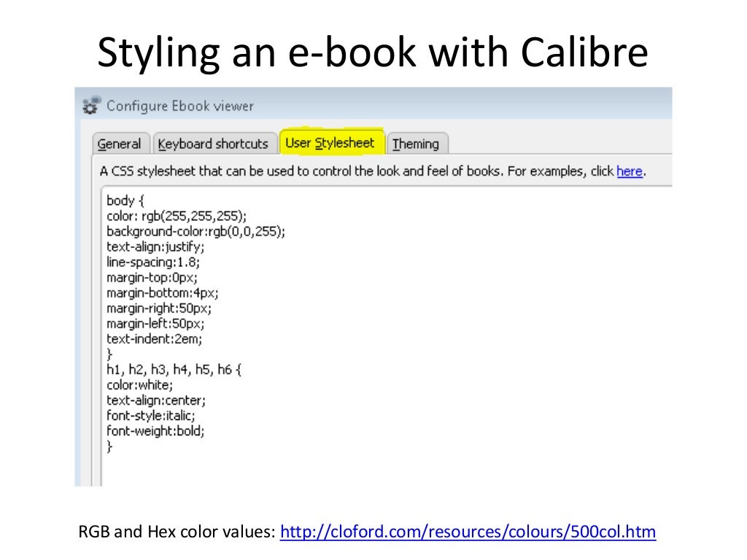The width and height of the screenshot is (747, 560).
Task: Click the 'font-weight:bold;' line
Action: 155,431
